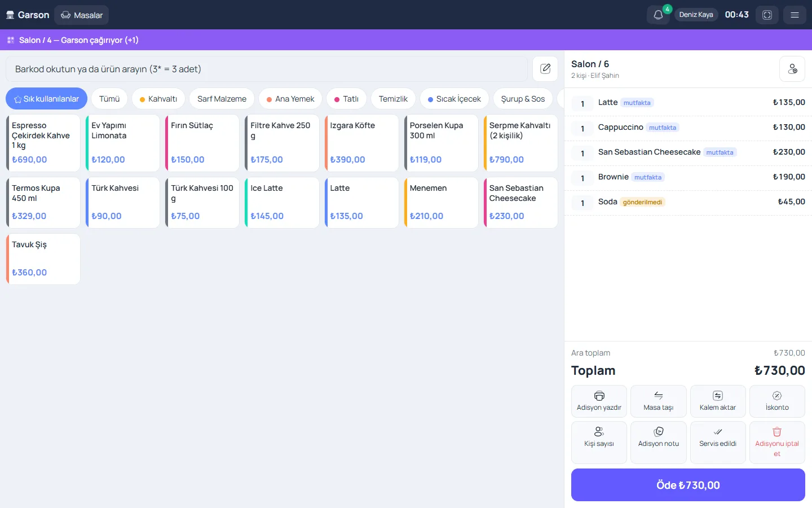Image resolution: width=812 pixels, height=508 pixels.
Task: Switch to the Tümü category tab
Action: click(109, 99)
